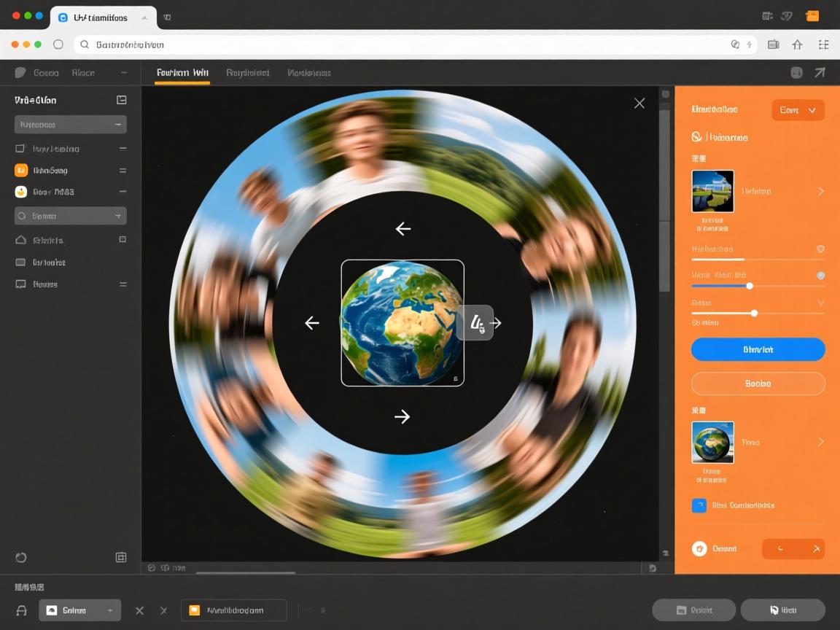The width and height of the screenshot is (840, 630).
Task: Toggle the shield icon above the first slider
Action: pyautogui.click(x=820, y=249)
